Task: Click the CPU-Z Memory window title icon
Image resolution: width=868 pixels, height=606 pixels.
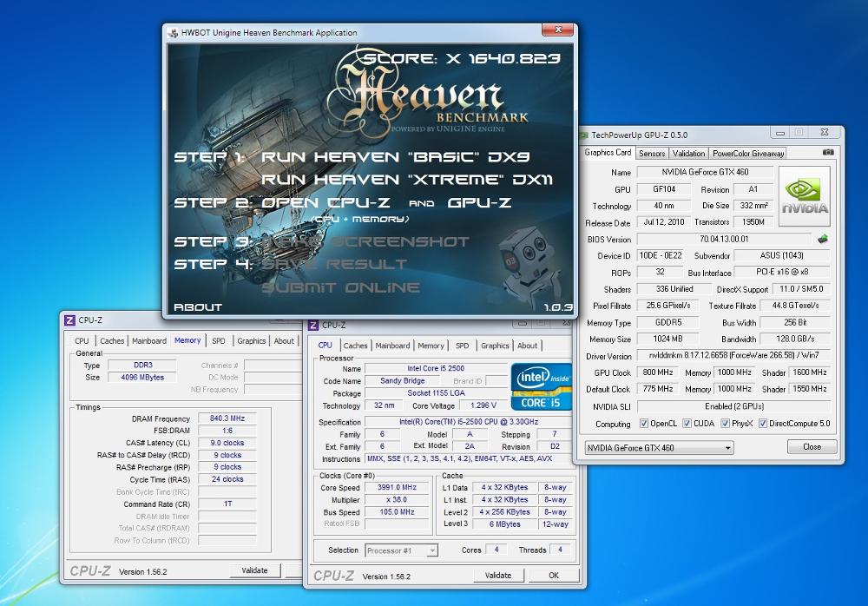Action: [69, 320]
